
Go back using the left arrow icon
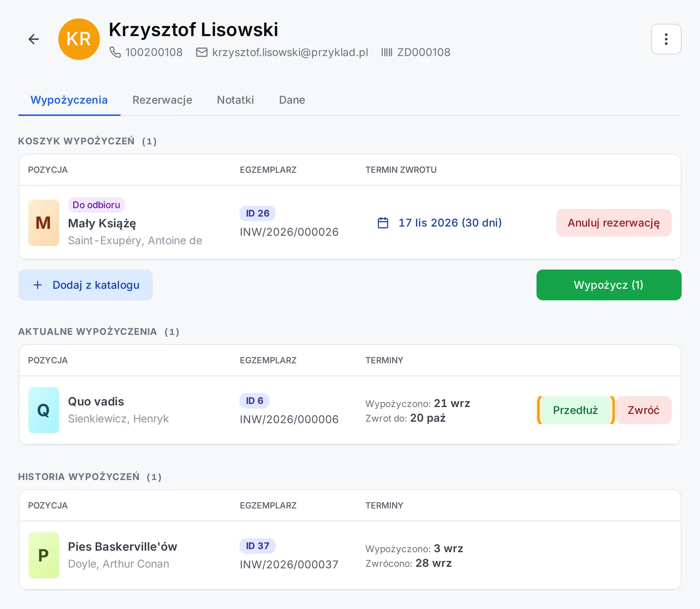pyautogui.click(x=34, y=39)
